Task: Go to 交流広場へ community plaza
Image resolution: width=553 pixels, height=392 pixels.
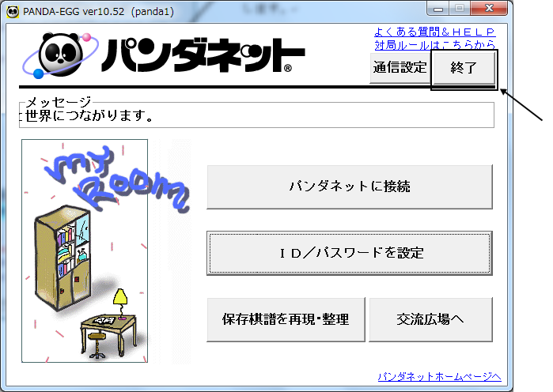Action: pos(430,319)
